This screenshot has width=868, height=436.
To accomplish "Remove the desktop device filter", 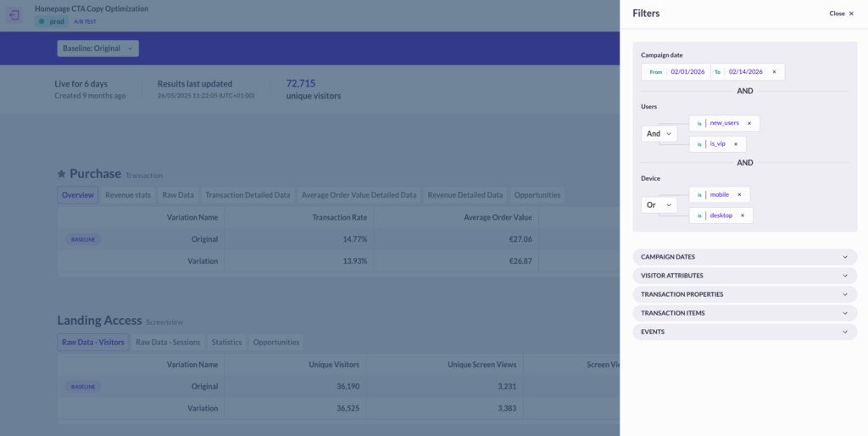I will coord(743,215).
